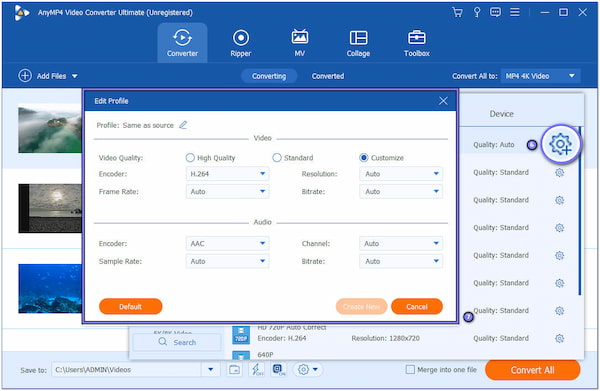Expand the Save to path dropdown arrow
The height and width of the screenshot is (391, 600).
(210, 370)
